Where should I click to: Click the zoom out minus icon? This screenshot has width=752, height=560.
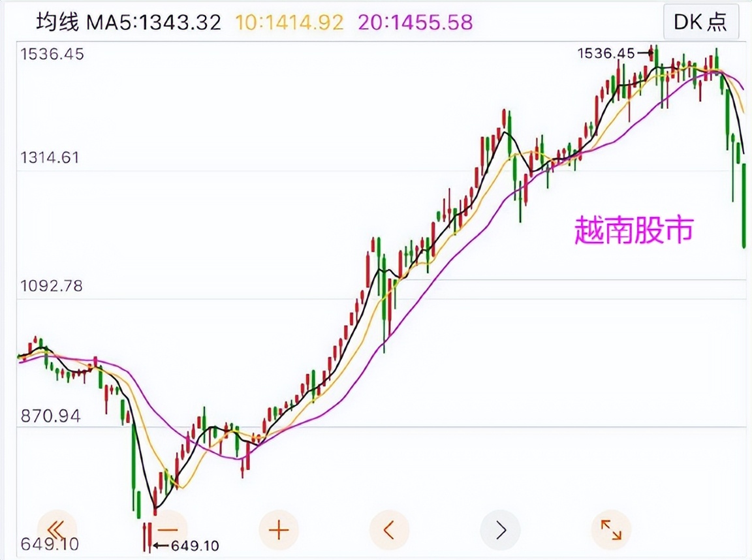tap(167, 530)
